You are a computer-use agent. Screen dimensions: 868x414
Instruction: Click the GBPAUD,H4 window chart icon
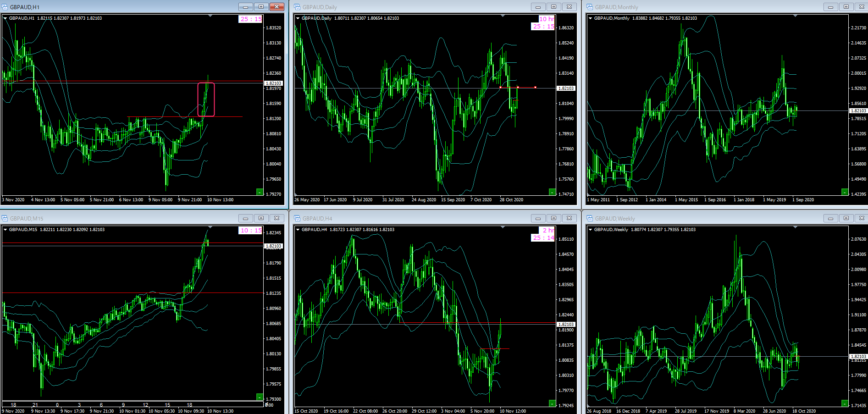(297, 218)
